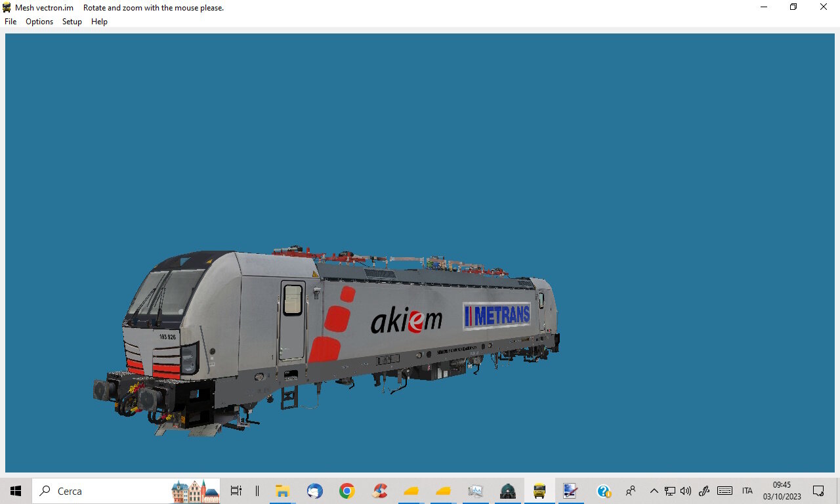Open the File menu
Viewport: 840px width, 504px height.
(x=10, y=22)
